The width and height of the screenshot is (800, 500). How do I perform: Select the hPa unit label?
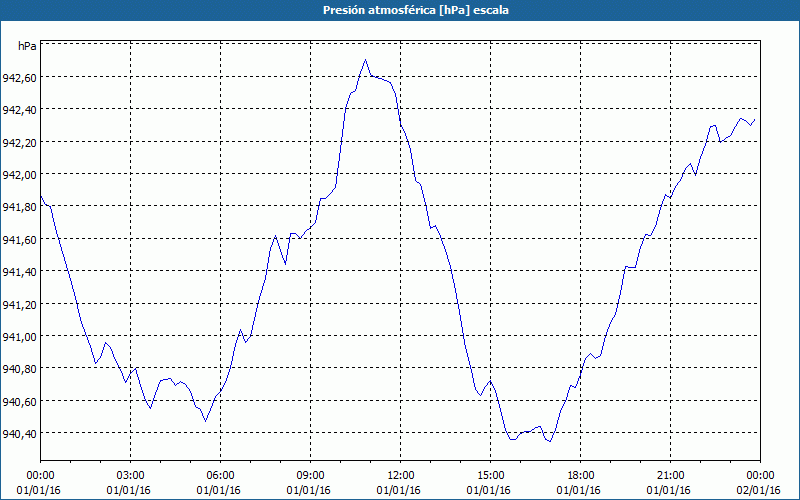click(27, 46)
